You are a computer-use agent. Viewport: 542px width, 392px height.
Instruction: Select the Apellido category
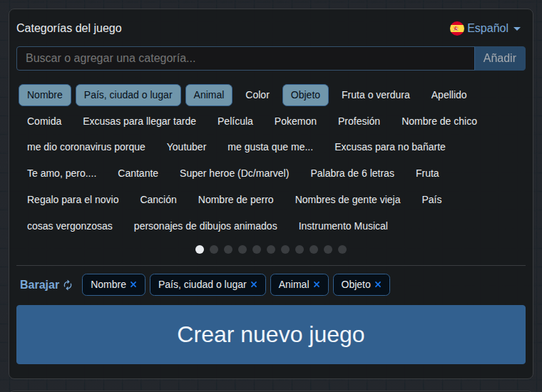[x=449, y=95]
